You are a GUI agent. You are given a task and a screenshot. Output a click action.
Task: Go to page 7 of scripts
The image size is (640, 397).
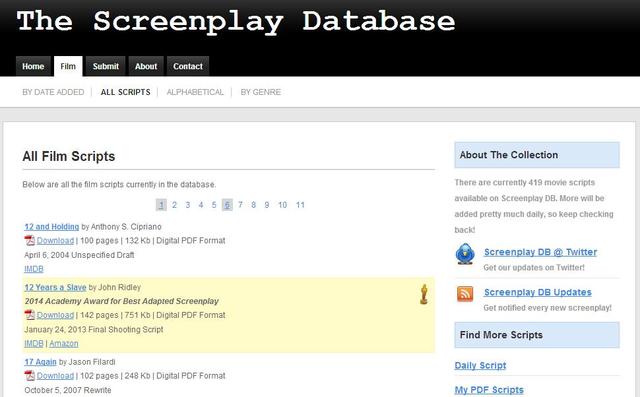(x=240, y=205)
